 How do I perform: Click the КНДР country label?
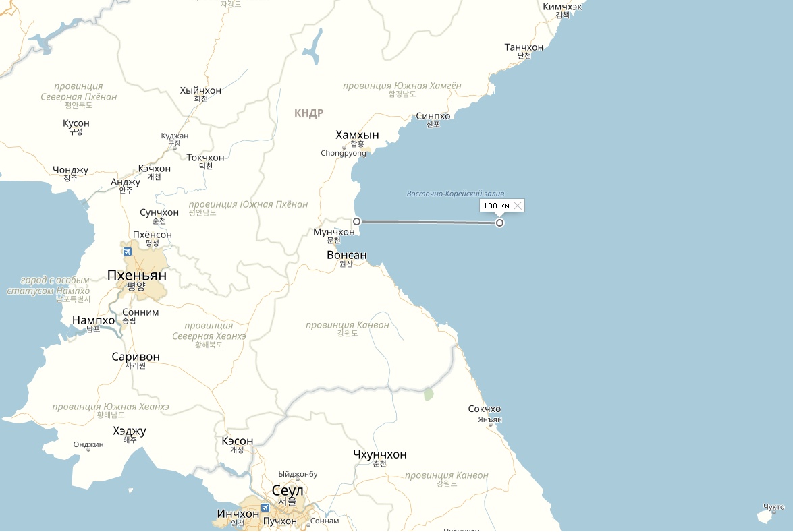click(x=309, y=113)
